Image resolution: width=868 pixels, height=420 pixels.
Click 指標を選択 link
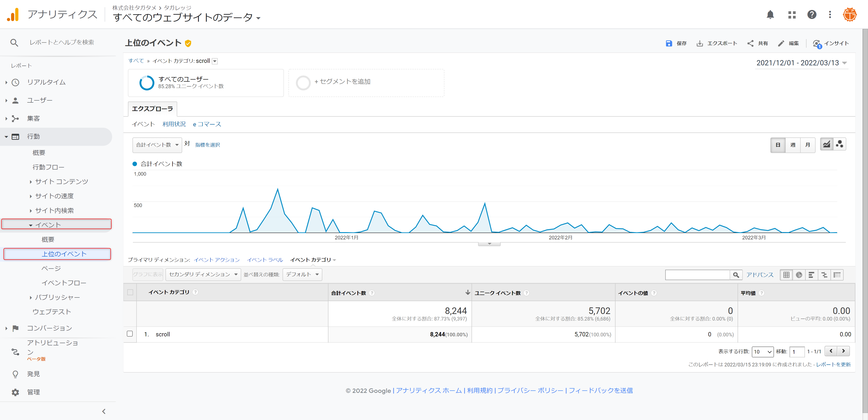(x=207, y=145)
